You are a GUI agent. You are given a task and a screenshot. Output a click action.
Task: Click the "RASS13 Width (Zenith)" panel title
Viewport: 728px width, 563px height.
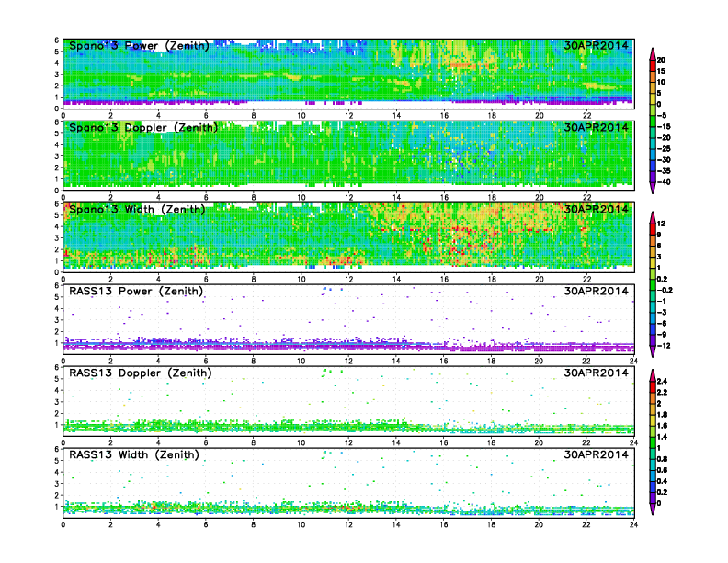coord(134,454)
